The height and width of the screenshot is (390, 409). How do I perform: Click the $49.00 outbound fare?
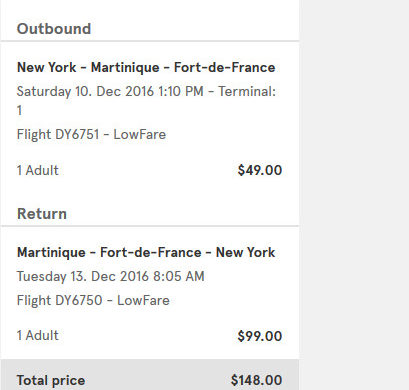tap(260, 170)
